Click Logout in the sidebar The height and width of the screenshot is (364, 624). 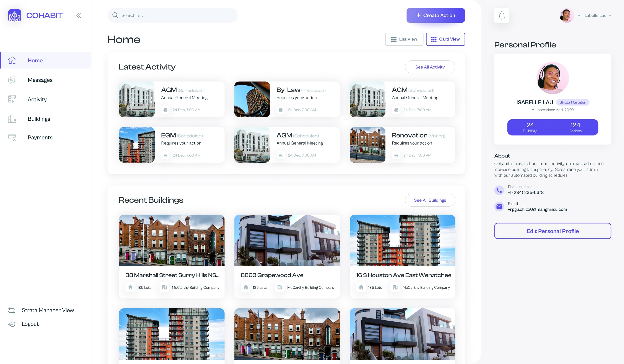(x=30, y=324)
